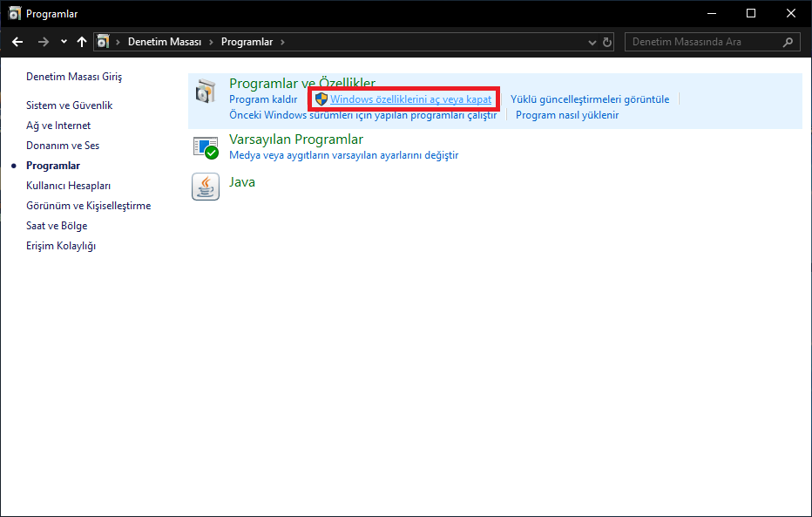This screenshot has height=517, width=812.
Task: Open recent locations dropdown arrow
Action: [64, 42]
